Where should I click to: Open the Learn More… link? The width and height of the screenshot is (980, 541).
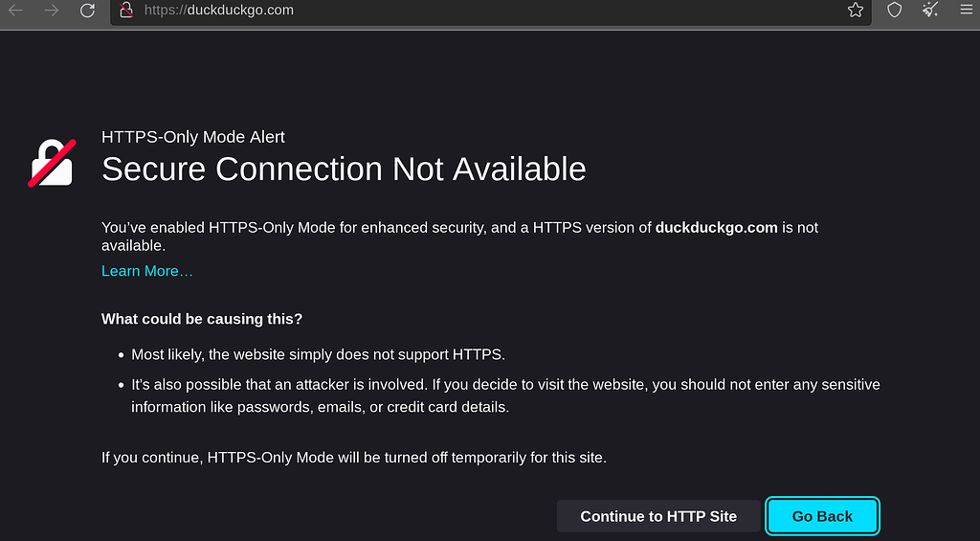(x=146, y=271)
